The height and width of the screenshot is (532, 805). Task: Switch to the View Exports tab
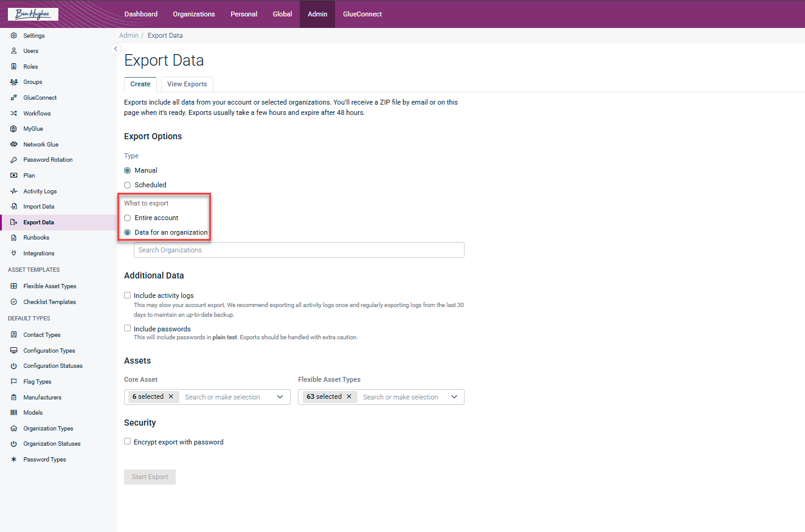coord(187,84)
